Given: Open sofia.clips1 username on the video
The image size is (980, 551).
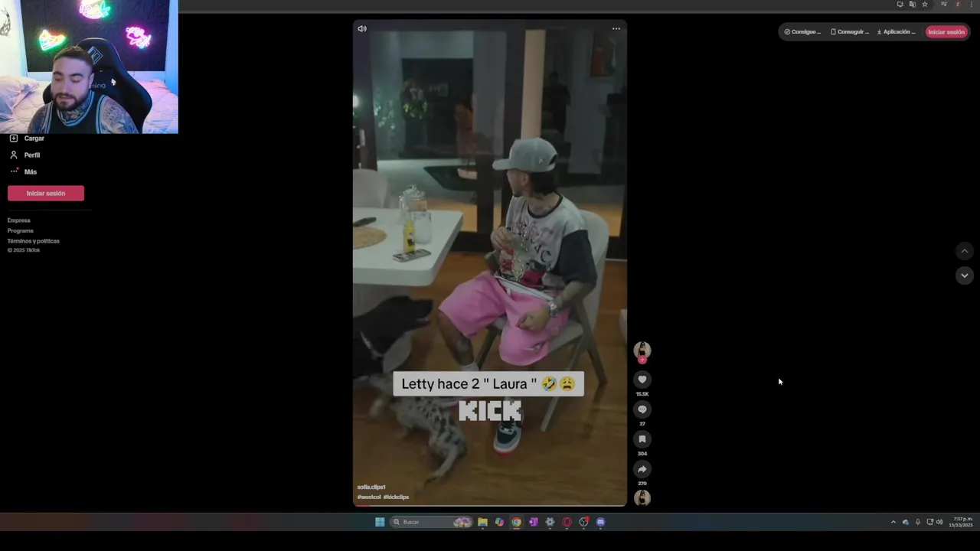Looking at the screenshot, I should click(x=371, y=487).
